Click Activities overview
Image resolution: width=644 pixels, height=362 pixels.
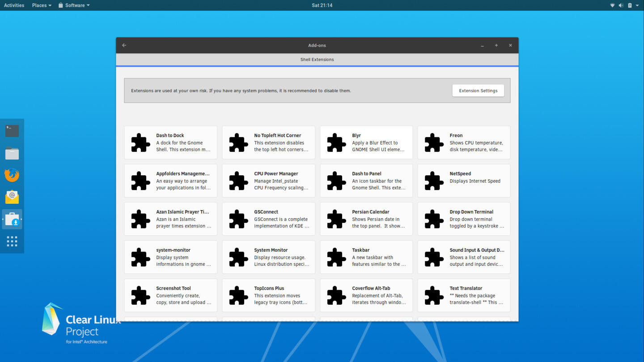14,5
